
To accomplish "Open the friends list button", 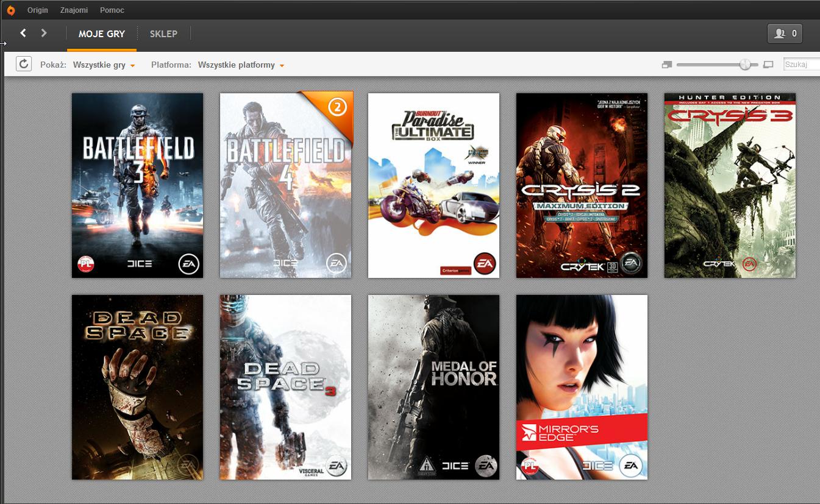I will 785,34.
